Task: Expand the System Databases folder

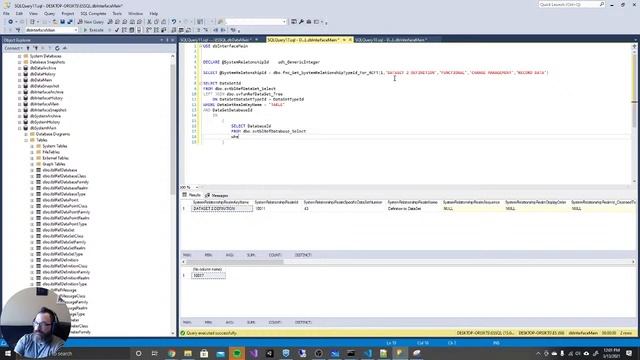Action: pyautogui.click(x=20, y=56)
